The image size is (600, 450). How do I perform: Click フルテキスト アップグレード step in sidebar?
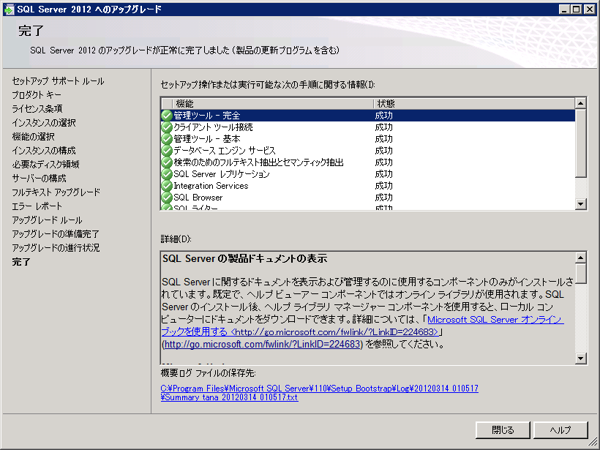[56, 192]
